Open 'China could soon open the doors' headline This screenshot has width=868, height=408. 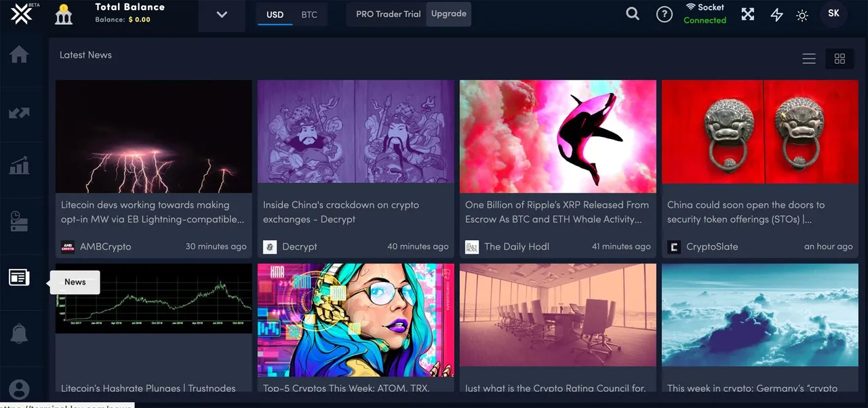click(x=746, y=212)
